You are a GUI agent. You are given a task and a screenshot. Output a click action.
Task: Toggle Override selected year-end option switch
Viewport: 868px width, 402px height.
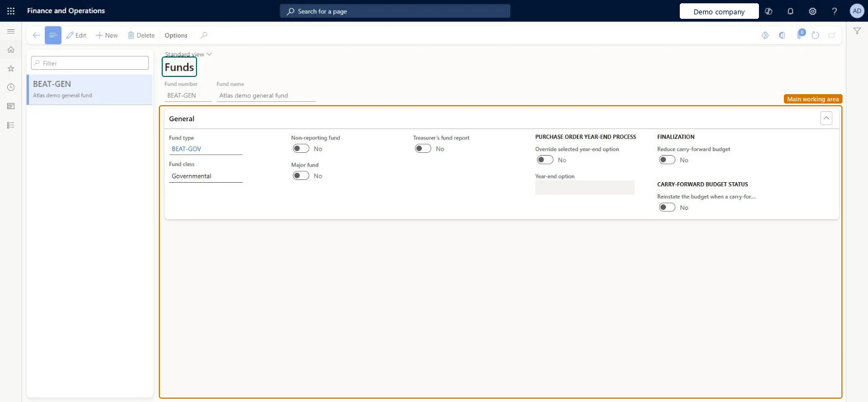(x=545, y=159)
